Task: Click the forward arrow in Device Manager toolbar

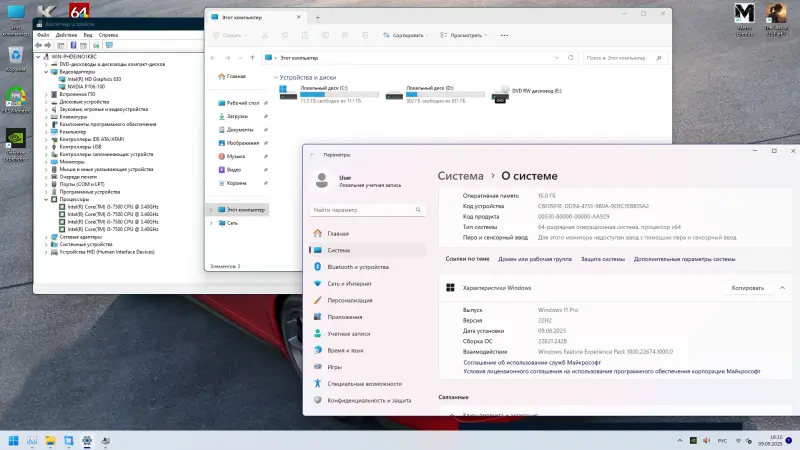Action: 48,45
